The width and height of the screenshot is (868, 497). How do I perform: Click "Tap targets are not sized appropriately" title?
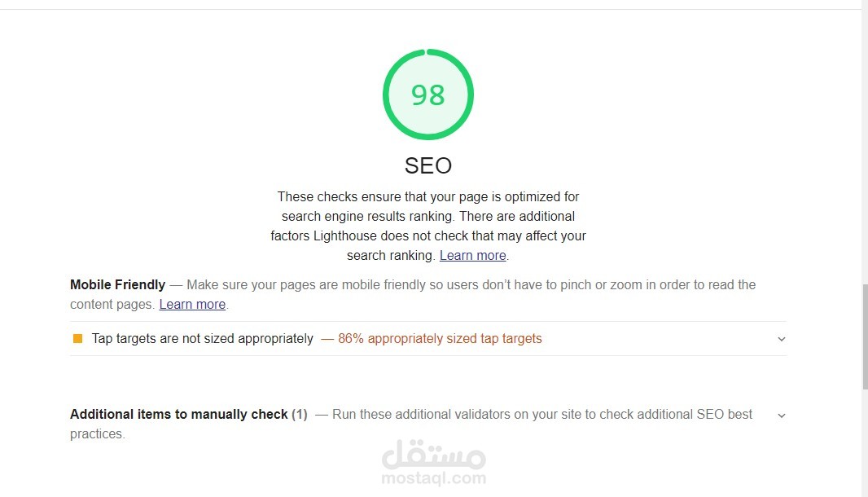click(202, 338)
